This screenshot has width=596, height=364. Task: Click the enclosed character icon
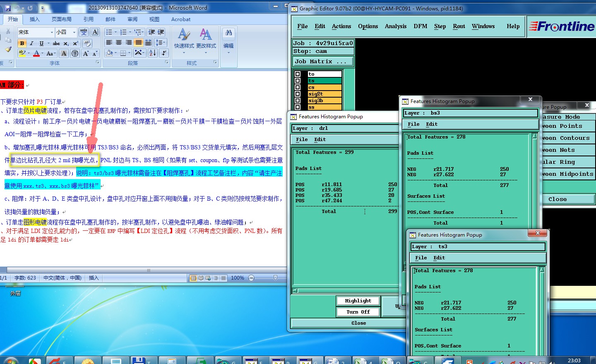tap(75, 53)
